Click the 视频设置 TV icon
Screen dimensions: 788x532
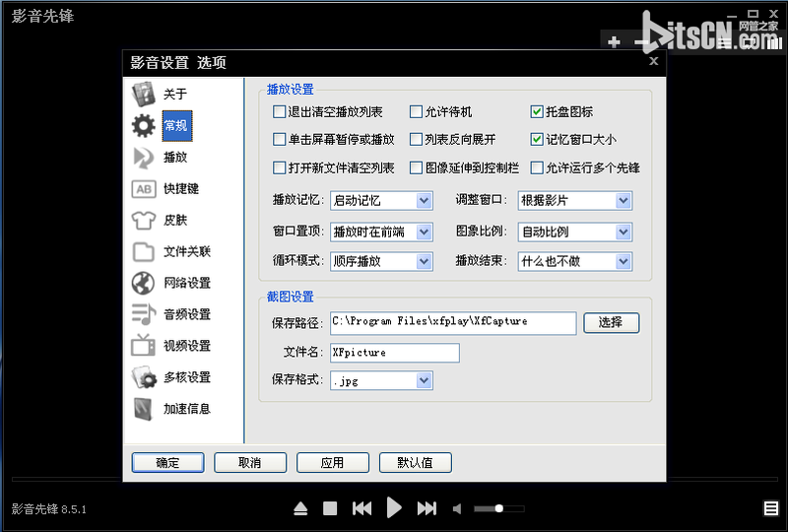click(x=144, y=346)
